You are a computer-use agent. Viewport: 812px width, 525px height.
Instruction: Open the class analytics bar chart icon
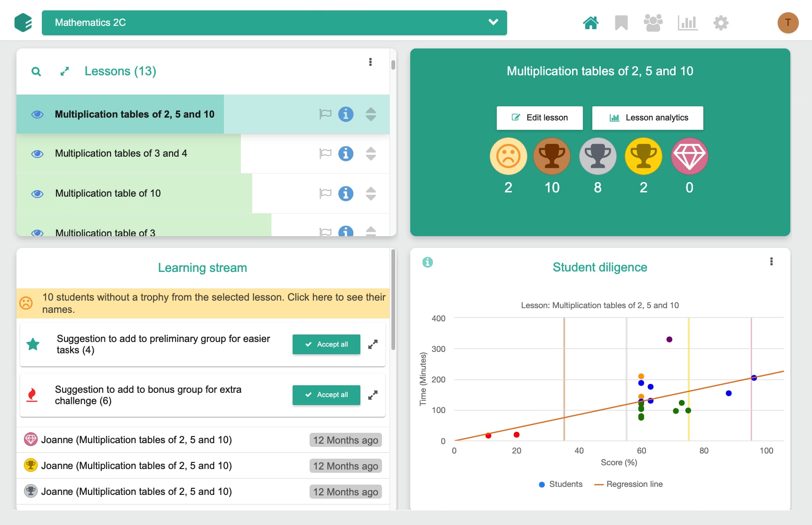point(687,22)
